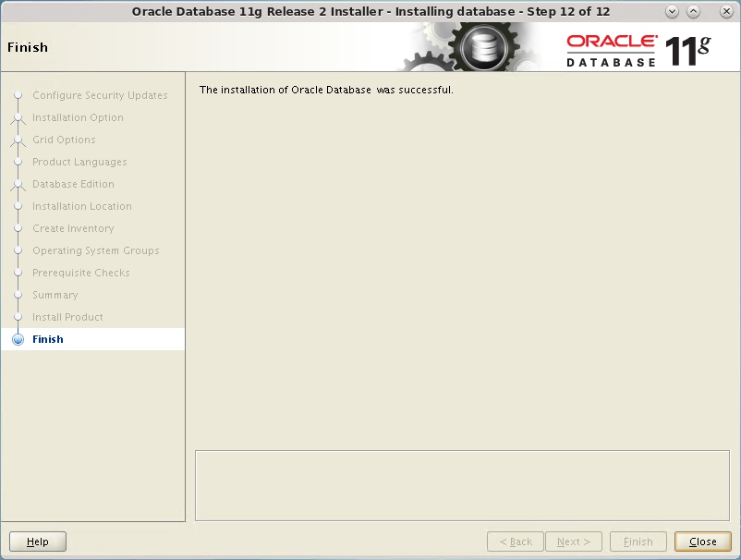Select the Install Product step

point(67,317)
